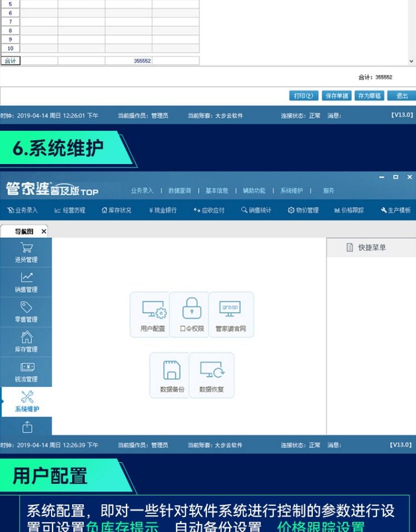
Task: Open the 辅助功能 menu
Action: click(254, 191)
